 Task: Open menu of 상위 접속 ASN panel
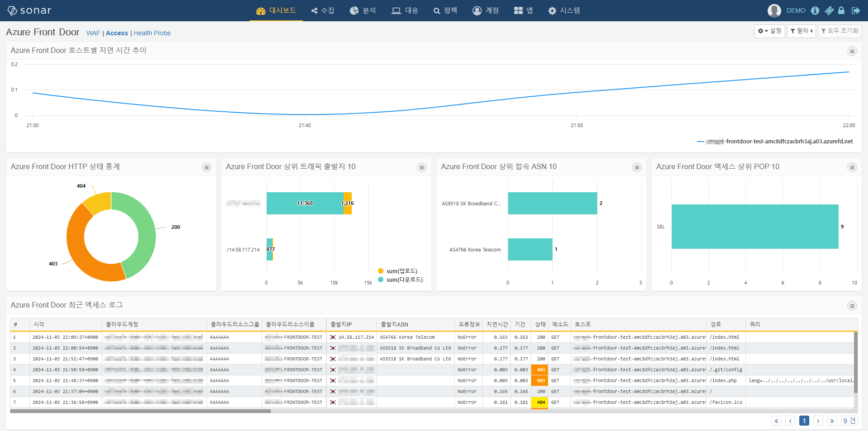(x=637, y=167)
